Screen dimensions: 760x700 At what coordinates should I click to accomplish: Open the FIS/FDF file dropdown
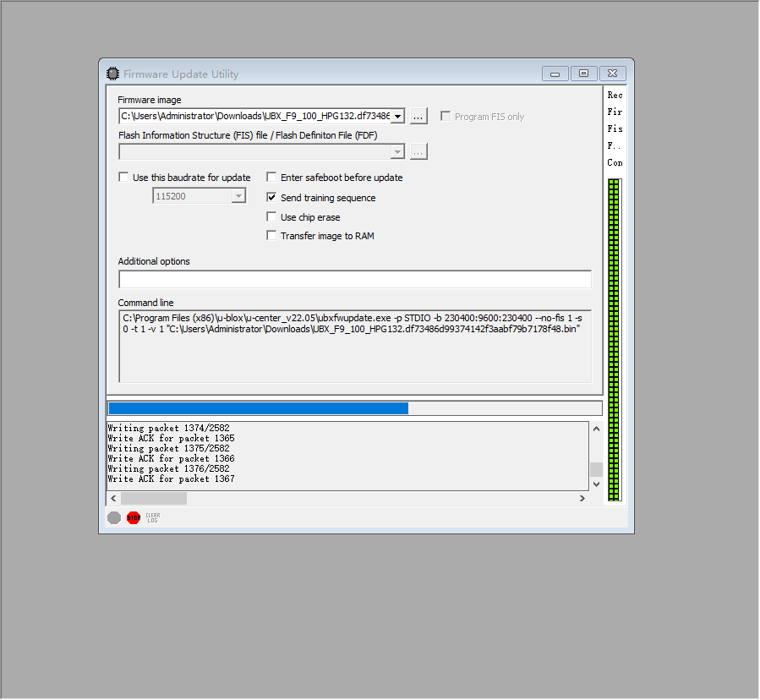pos(397,151)
